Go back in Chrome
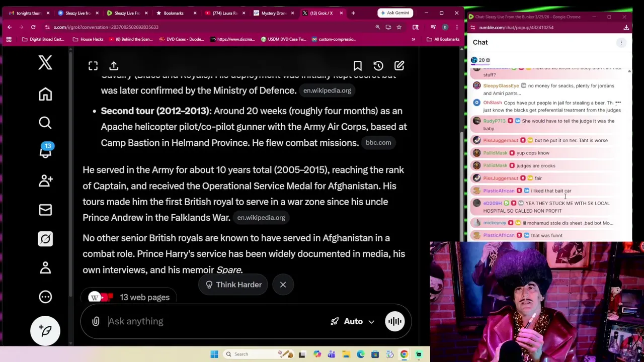 tap(10, 27)
